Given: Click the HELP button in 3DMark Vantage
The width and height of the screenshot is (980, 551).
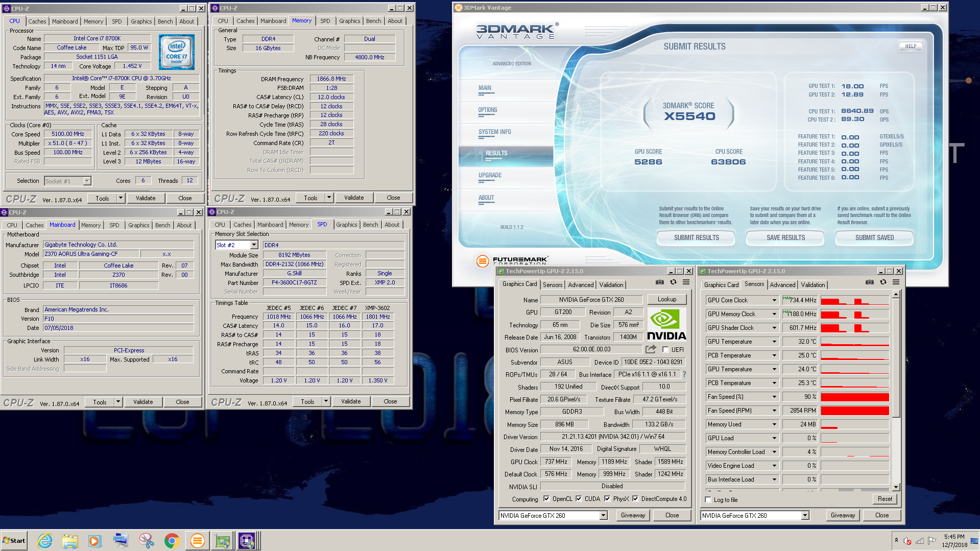Looking at the screenshot, I should click(911, 46).
